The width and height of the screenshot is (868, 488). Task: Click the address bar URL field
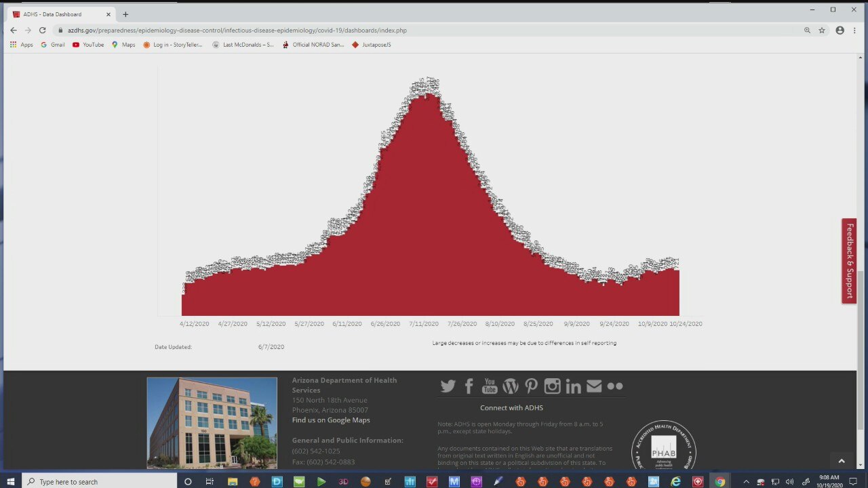[407, 30]
